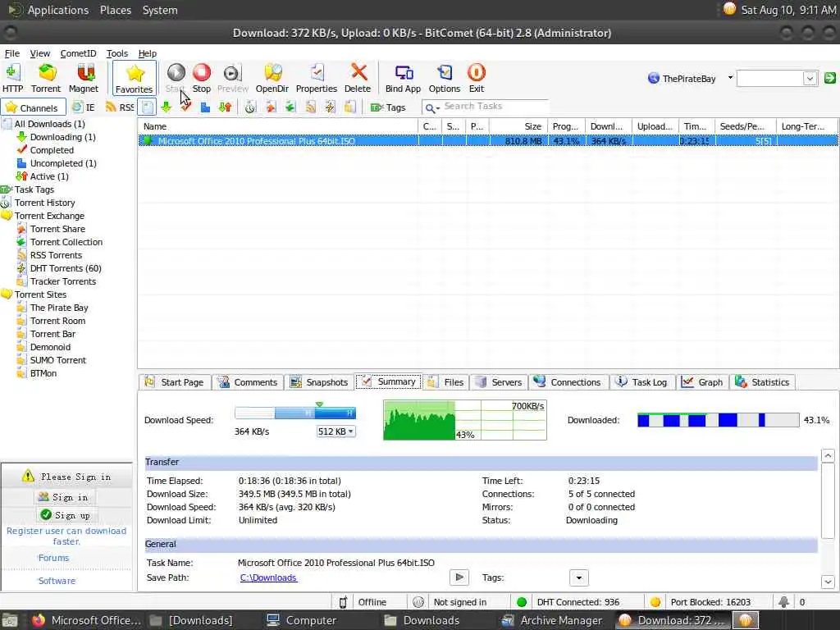Open Bind App
The width and height of the screenshot is (840, 630).
pos(403,78)
